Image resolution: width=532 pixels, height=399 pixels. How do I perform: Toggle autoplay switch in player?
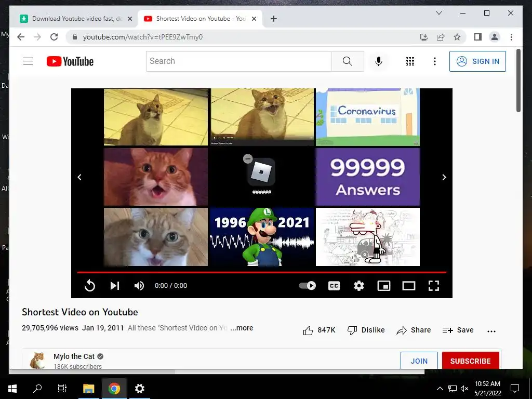tap(308, 286)
